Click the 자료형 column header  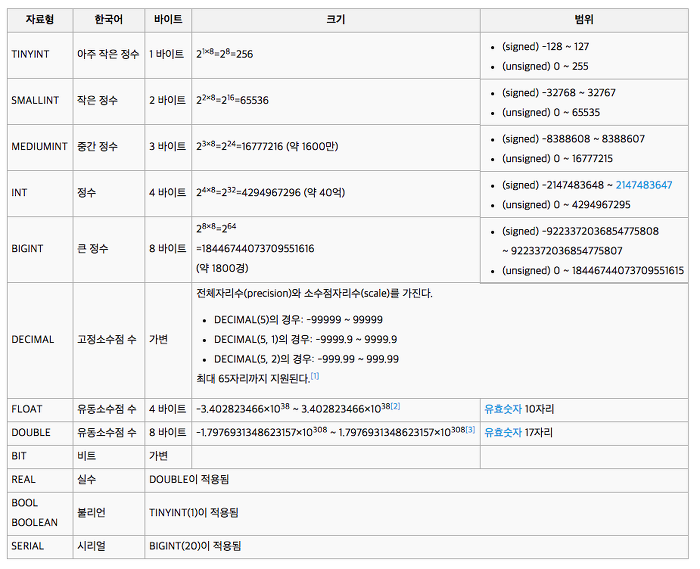[x=40, y=20]
